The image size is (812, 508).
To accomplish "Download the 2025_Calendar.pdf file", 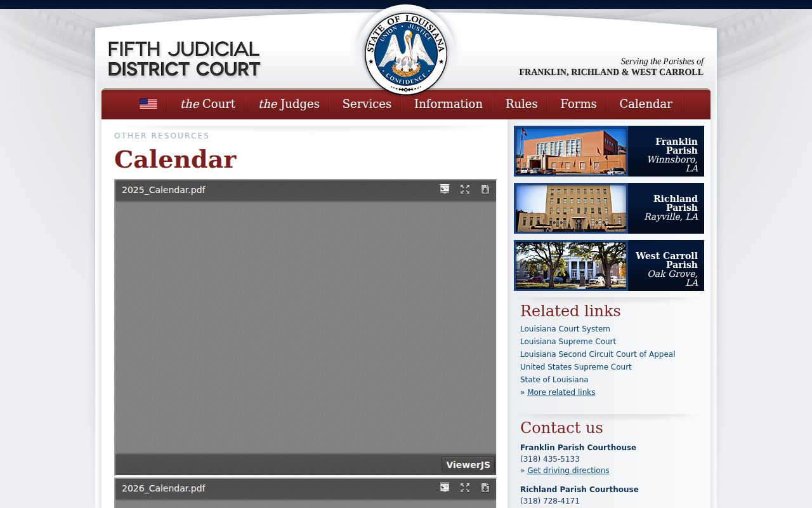I will [485, 189].
